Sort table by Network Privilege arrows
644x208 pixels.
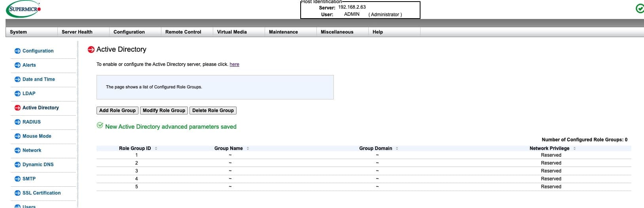(574, 148)
